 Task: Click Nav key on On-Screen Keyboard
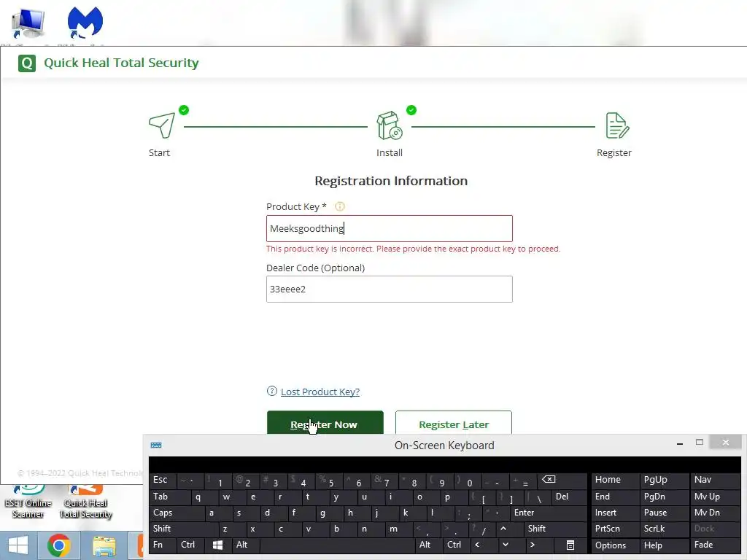715,481
